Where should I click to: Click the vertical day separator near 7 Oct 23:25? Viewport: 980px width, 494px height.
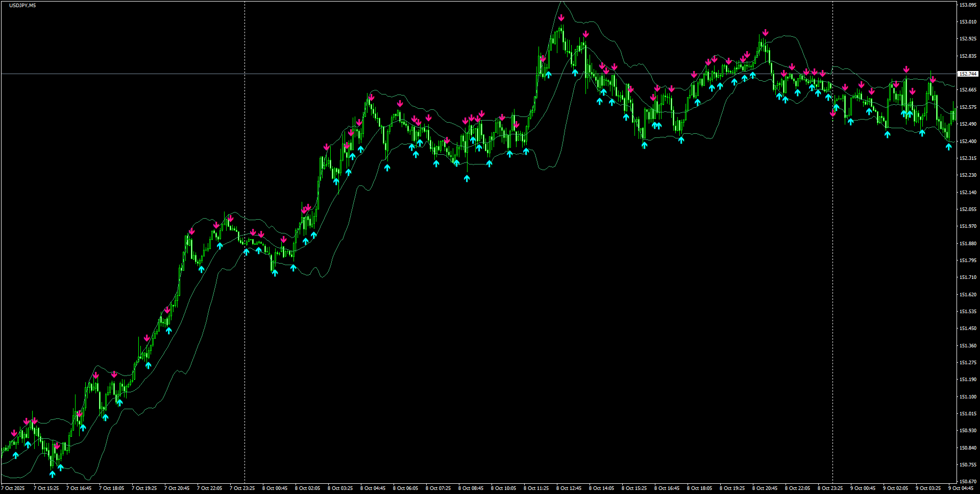[x=245, y=255]
